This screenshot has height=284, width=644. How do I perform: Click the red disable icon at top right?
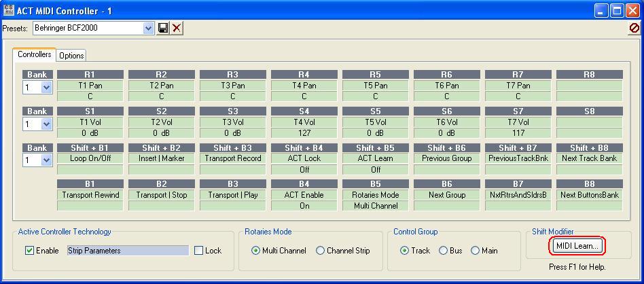[634, 28]
